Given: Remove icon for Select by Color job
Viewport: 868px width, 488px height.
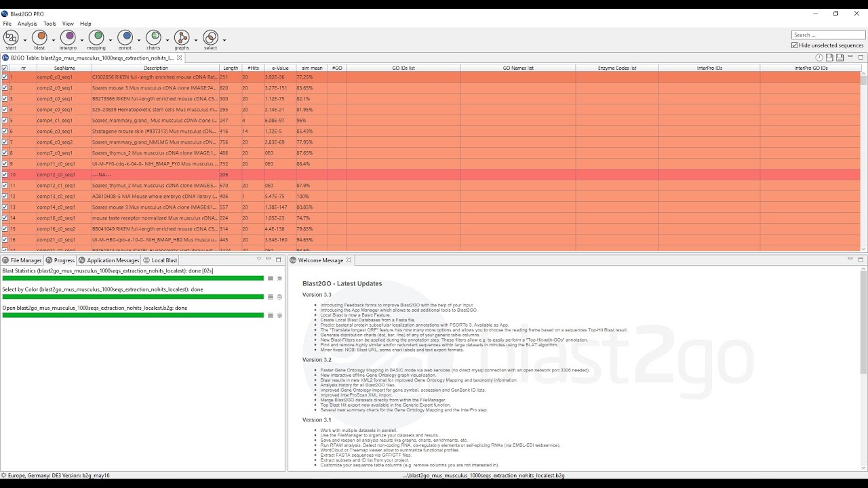Looking at the screenshot, I should [279, 297].
